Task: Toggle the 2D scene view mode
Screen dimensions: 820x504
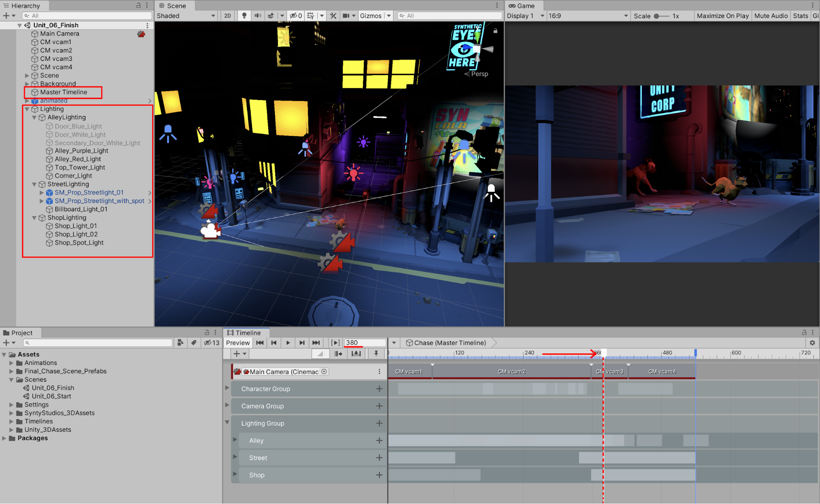Action: [x=227, y=16]
